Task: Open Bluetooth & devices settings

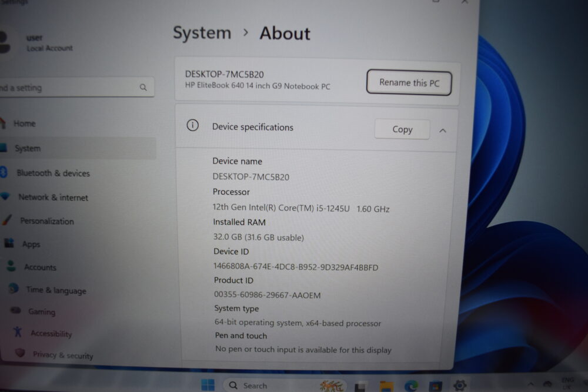Action: (x=54, y=173)
